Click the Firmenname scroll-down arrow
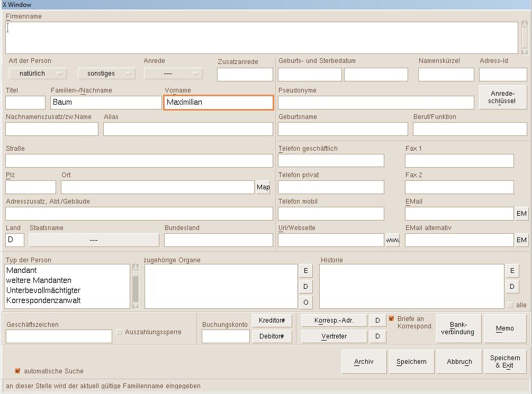This screenshot has width=532, height=394. click(525, 51)
